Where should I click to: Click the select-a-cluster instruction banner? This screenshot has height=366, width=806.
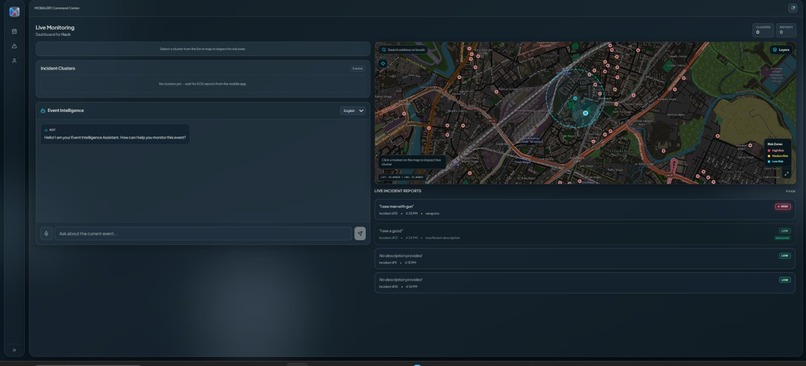pyautogui.click(x=203, y=49)
